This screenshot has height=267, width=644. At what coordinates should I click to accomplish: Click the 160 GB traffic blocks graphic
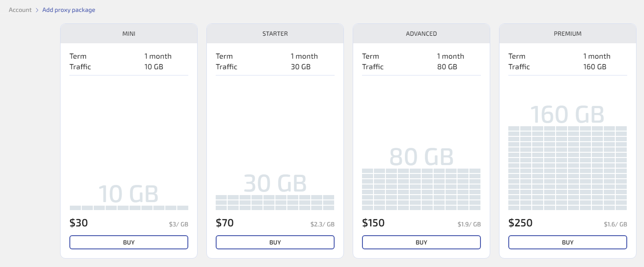pyautogui.click(x=568, y=168)
